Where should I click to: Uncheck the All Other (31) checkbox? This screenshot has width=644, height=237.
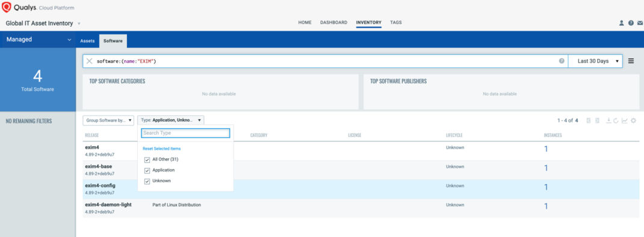147,160
